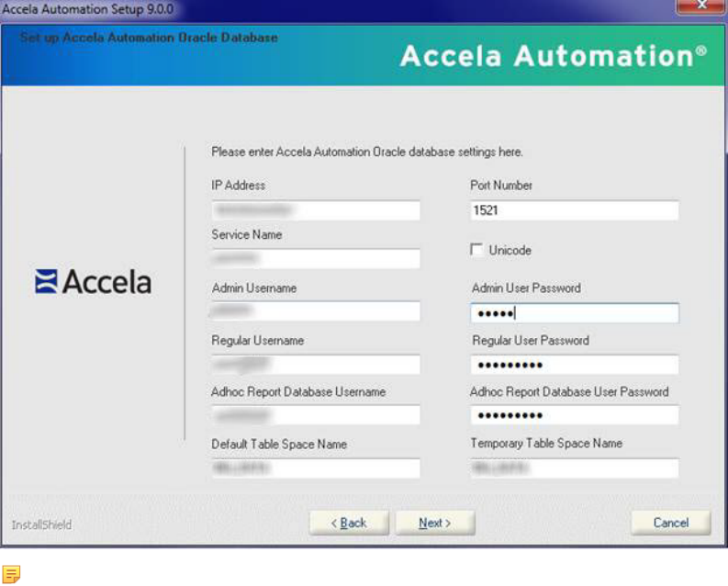The image size is (728, 586).
Task: Click the Adhoc Report Database User Password field
Action: click(x=575, y=414)
